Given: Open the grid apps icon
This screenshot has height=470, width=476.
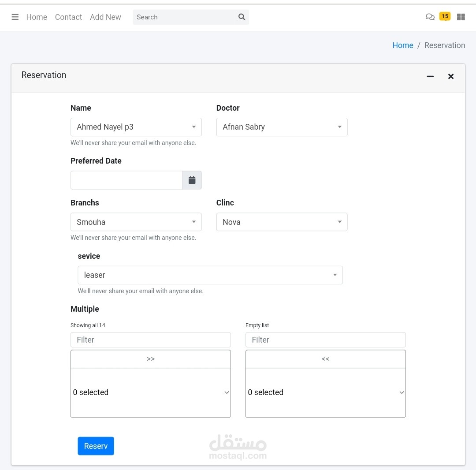Looking at the screenshot, I should [x=461, y=17].
